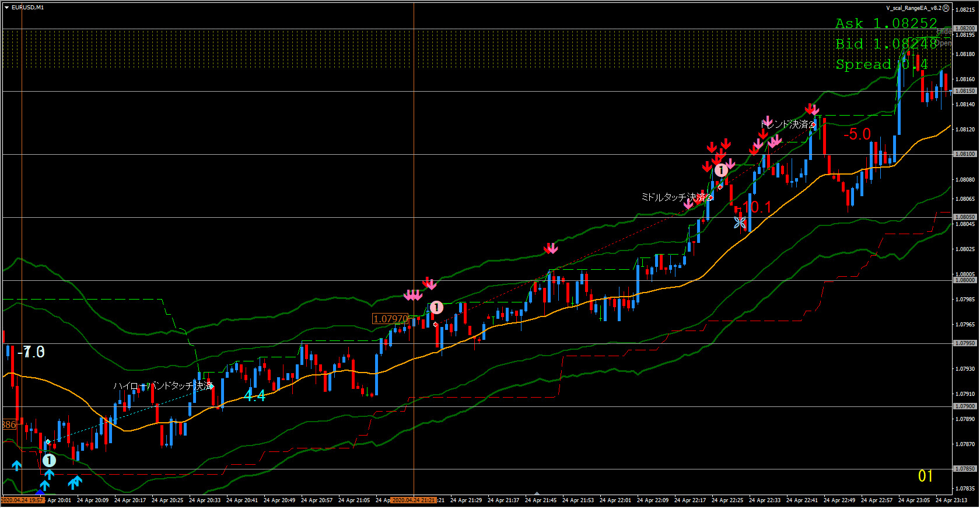Click the cyan circled 1 buy order marker
The image size is (980, 508).
coord(49,461)
